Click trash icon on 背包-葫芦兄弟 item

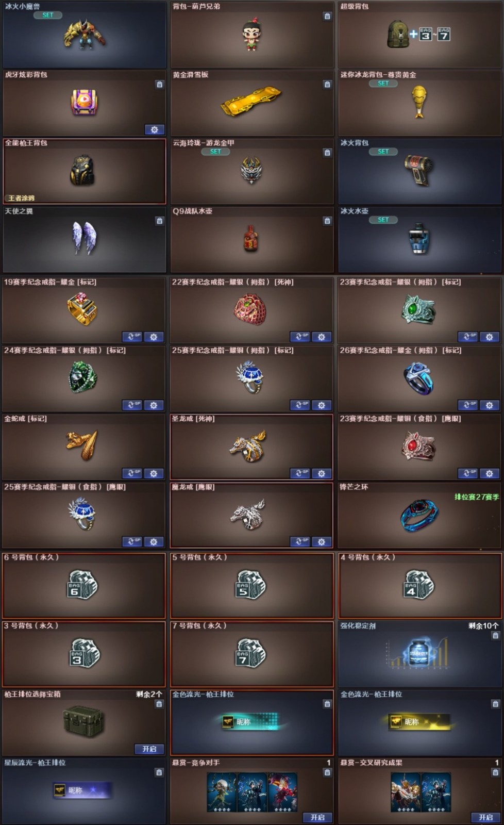coord(327,16)
